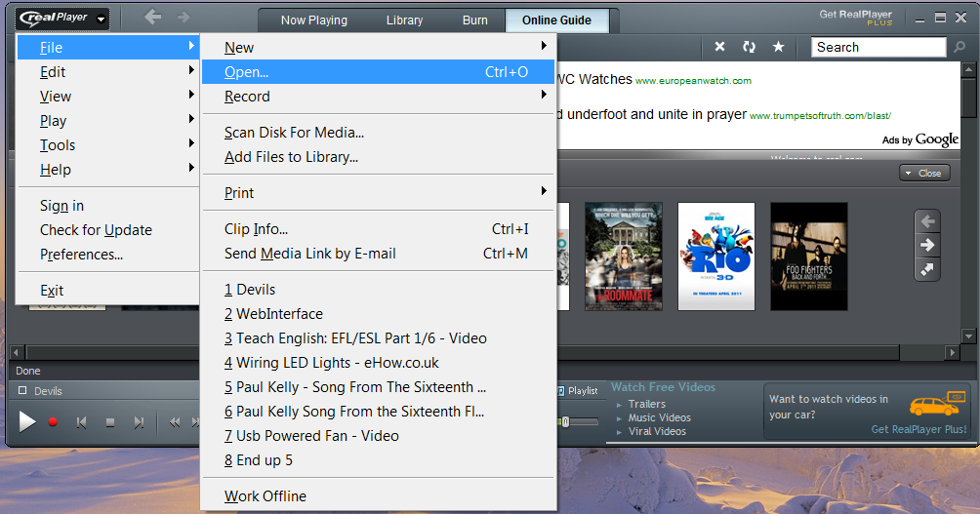980x514 pixels.
Task: Open recent file 2 WebInterface
Action: [x=378, y=314]
